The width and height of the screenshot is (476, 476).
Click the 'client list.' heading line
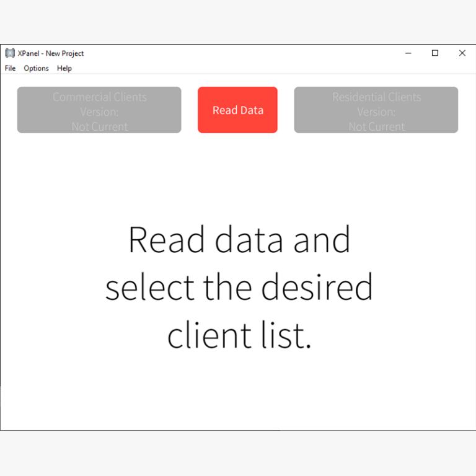click(x=239, y=335)
